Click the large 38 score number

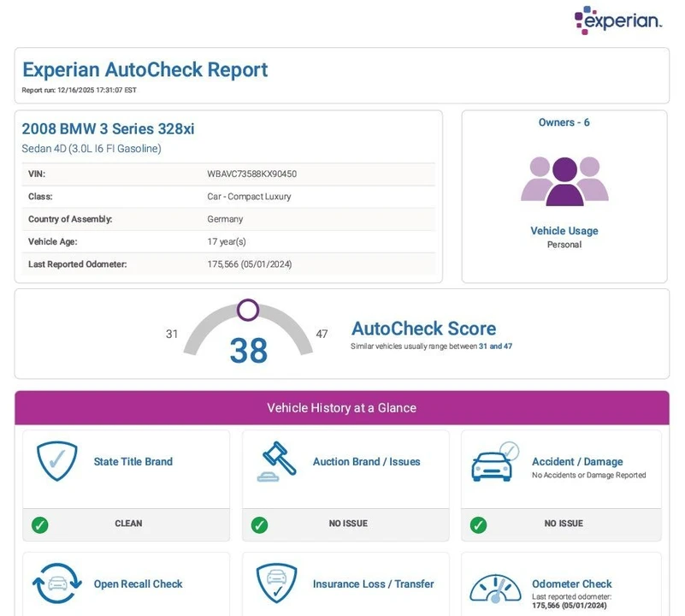249,351
